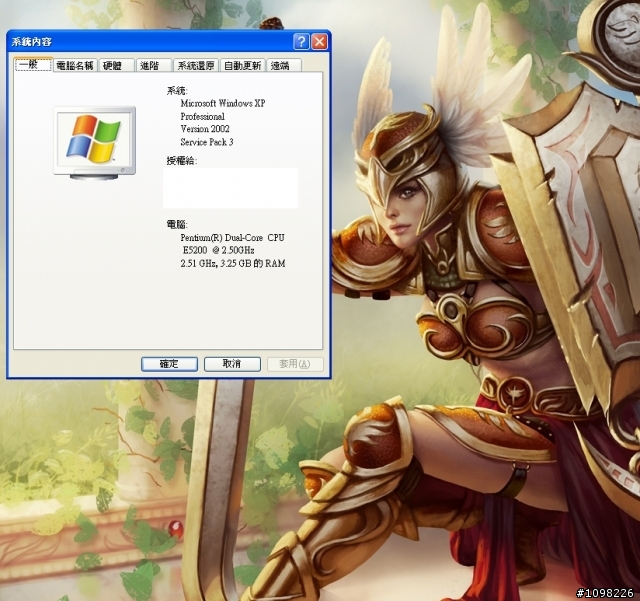This screenshot has width=640, height=601.
Task: Click the 系統: heading label
Action: [177, 91]
